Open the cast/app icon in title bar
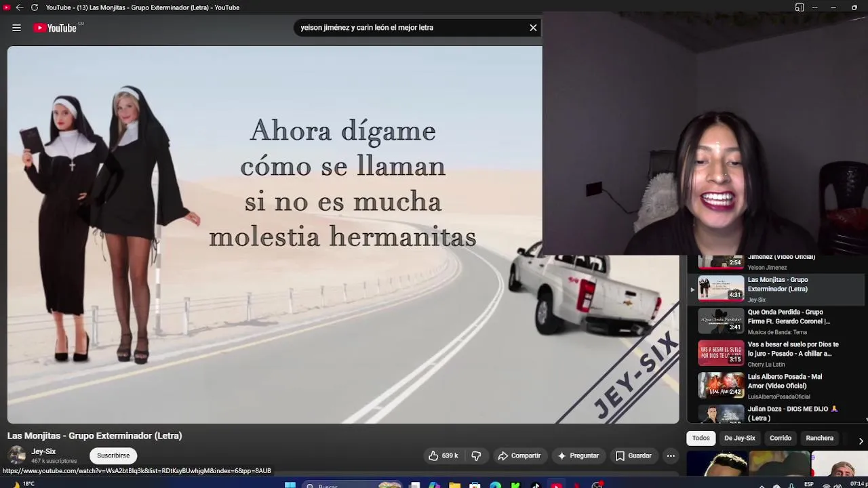Image resolution: width=868 pixels, height=488 pixels. (800, 7)
